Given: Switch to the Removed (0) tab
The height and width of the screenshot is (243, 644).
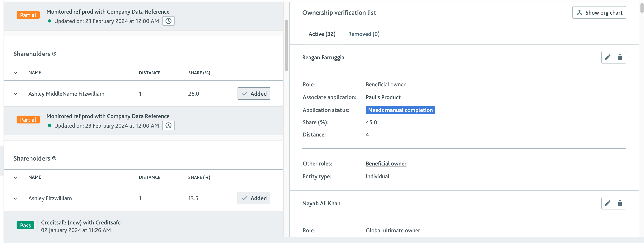Looking at the screenshot, I should [x=364, y=34].
